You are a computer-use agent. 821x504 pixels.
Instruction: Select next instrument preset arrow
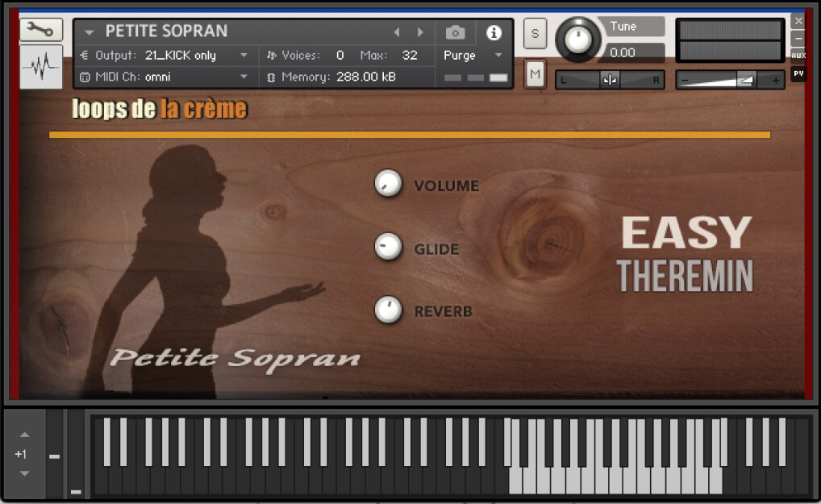point(420,32)
